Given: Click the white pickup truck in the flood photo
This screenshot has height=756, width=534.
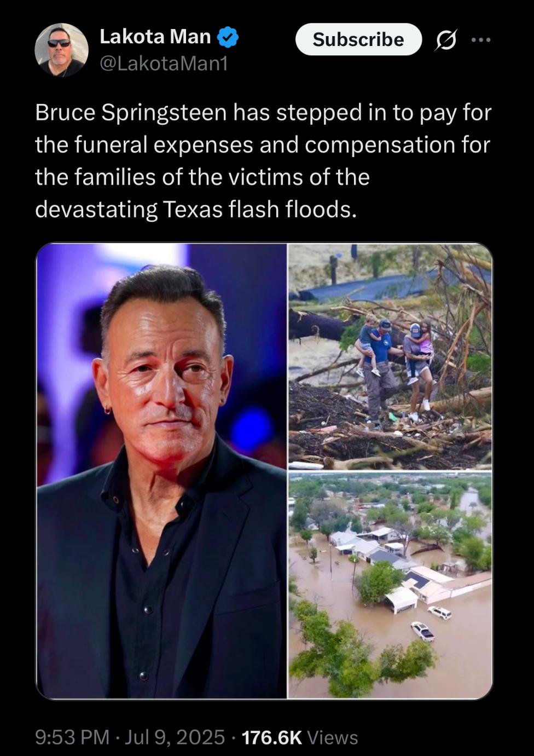Looking at the screenshot, I should (x=423, y=631).
